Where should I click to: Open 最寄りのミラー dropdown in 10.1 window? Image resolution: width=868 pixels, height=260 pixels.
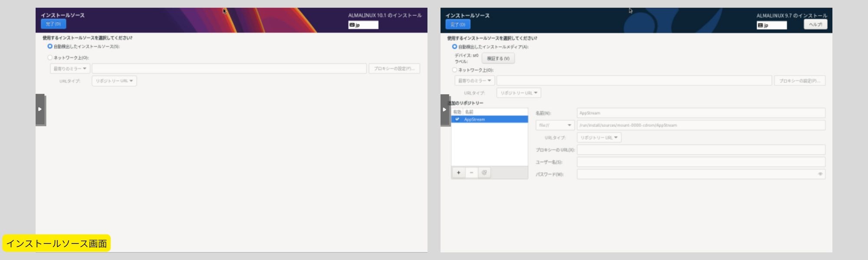pos(70,68)
